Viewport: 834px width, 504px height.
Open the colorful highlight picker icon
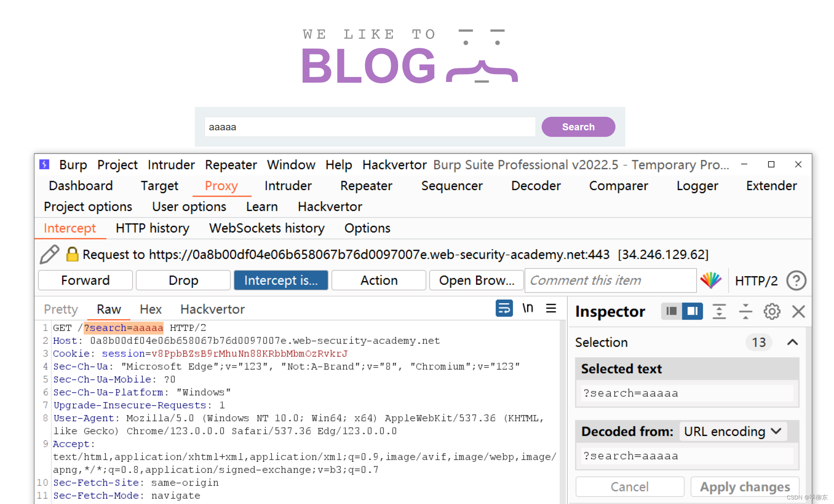[711, 280]
